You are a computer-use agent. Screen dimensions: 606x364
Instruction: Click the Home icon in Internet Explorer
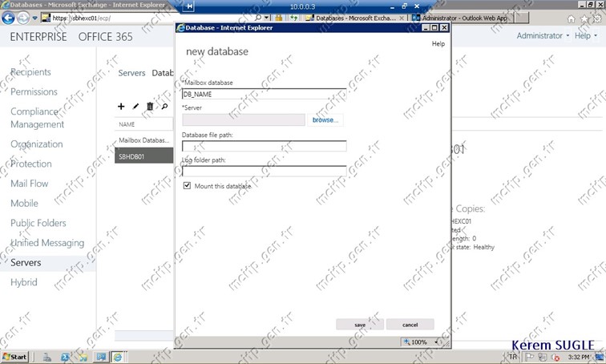571,18
